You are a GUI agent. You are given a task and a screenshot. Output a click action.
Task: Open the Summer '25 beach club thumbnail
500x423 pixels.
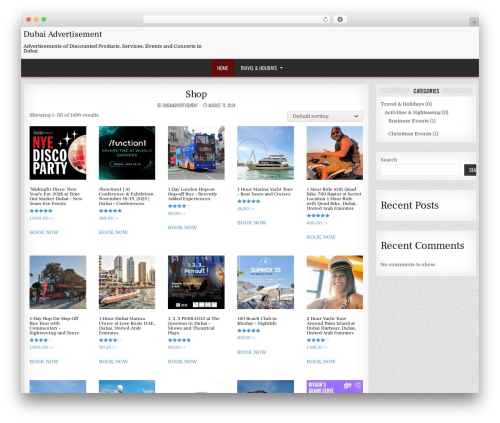pyautogui.click(x=266, y=282)
